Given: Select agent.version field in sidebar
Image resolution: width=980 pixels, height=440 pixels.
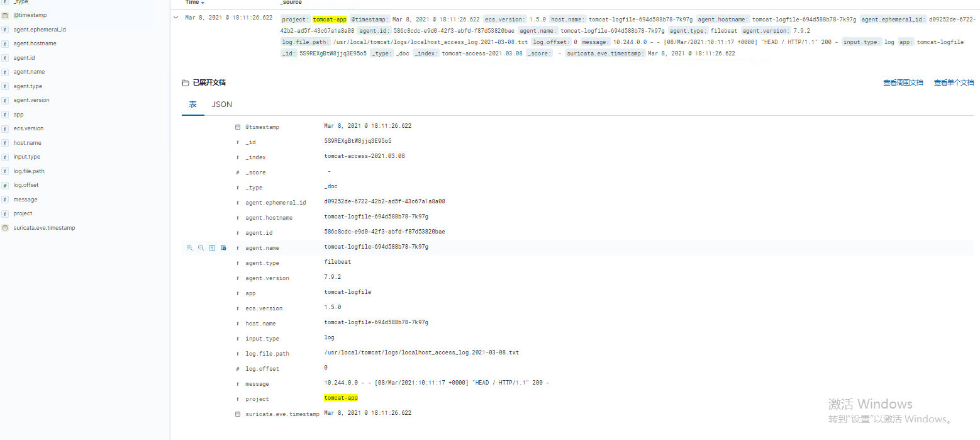Looking at the screenshot, I should (31, 100).
